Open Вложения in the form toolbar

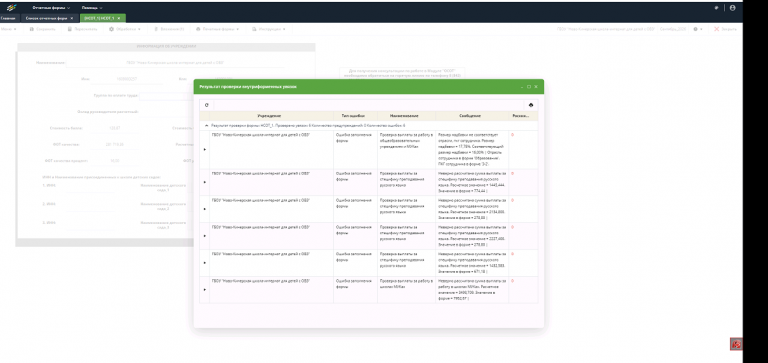click(x=169, y=29)
